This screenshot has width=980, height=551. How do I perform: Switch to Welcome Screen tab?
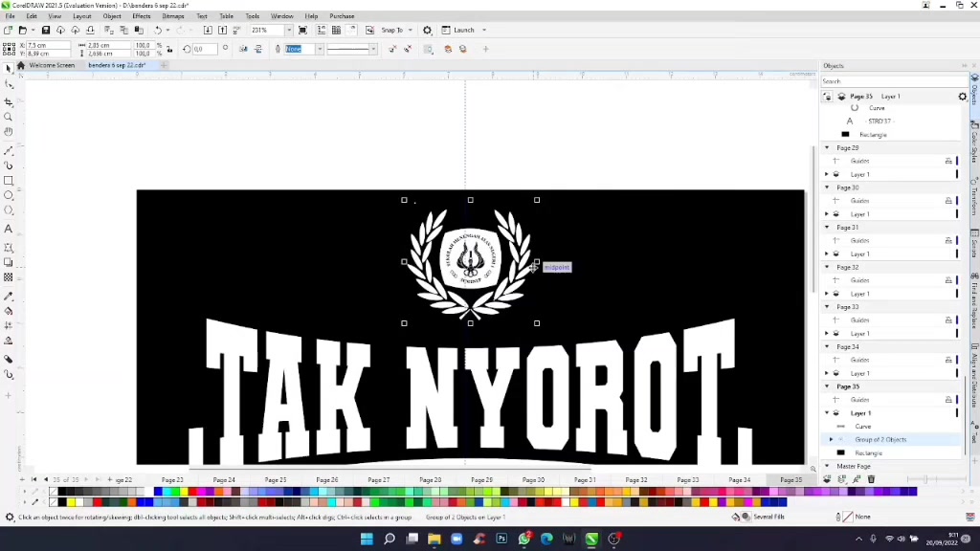52,65
